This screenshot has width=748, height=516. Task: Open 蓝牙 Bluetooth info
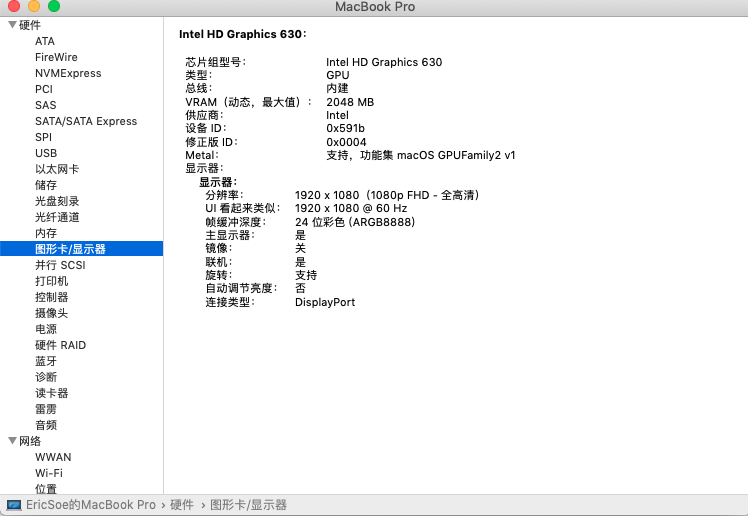pos(46,361)
